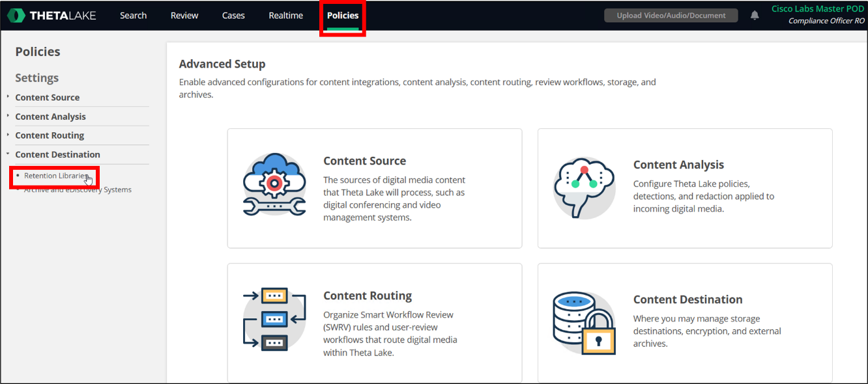868x384 pixels.
Task: Open notifications bell icon
Action: 755,16
